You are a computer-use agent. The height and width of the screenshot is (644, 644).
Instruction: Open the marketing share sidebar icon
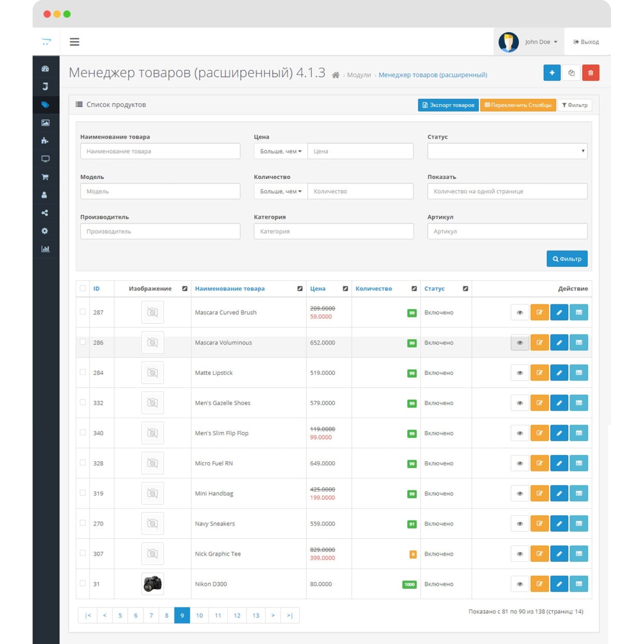[x=45, y=213]
